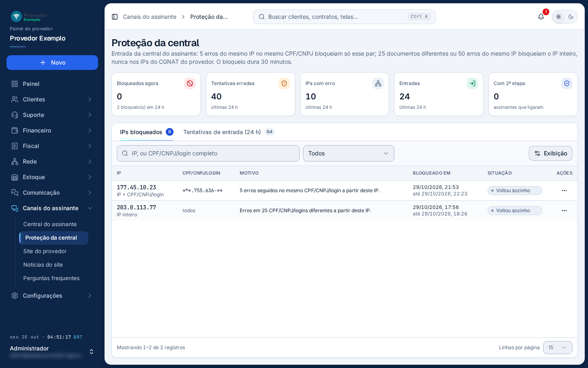Focus the IP or CPF/CNPJ/login filter field
The height and width of the screenshot is (368, 588).
tap(208, 153)
